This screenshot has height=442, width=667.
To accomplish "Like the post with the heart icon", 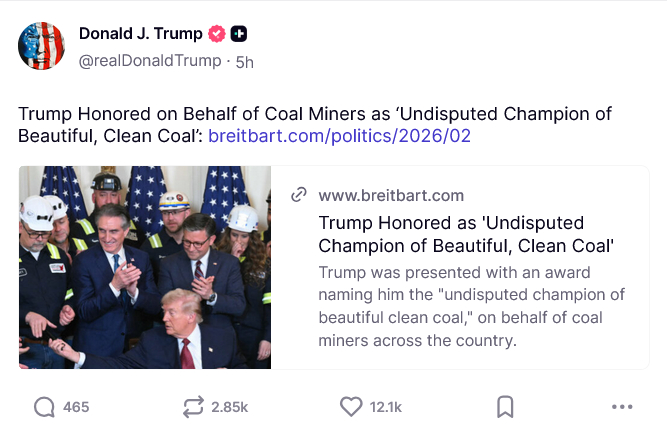I will coord(350,407).
